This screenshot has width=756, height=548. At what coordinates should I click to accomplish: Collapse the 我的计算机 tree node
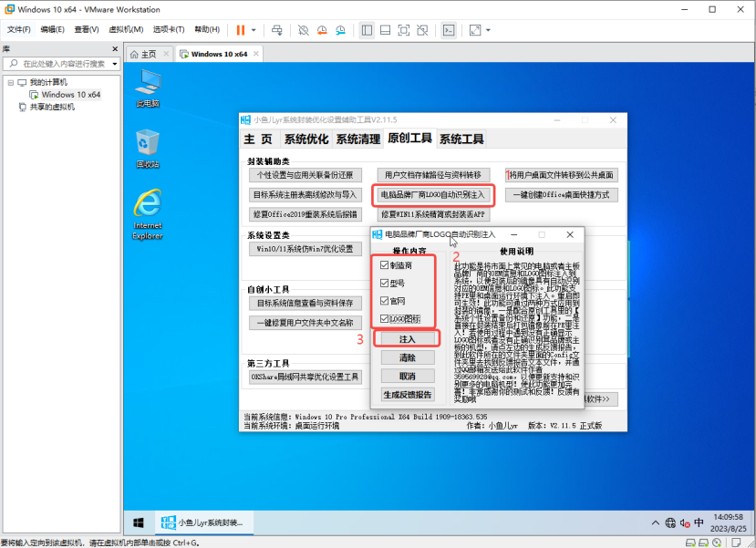[11, 82]
